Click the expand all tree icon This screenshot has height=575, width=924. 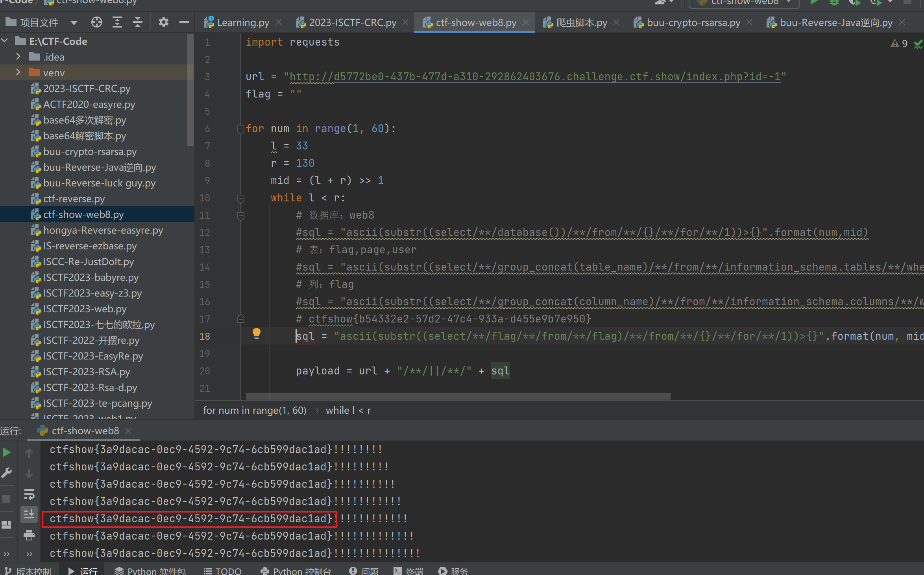click(117, 22)
